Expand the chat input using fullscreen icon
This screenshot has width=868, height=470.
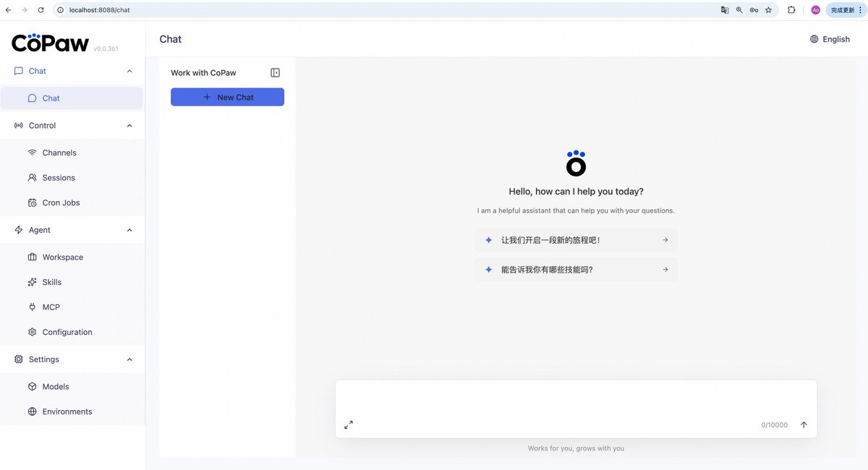tap(348, 424)
